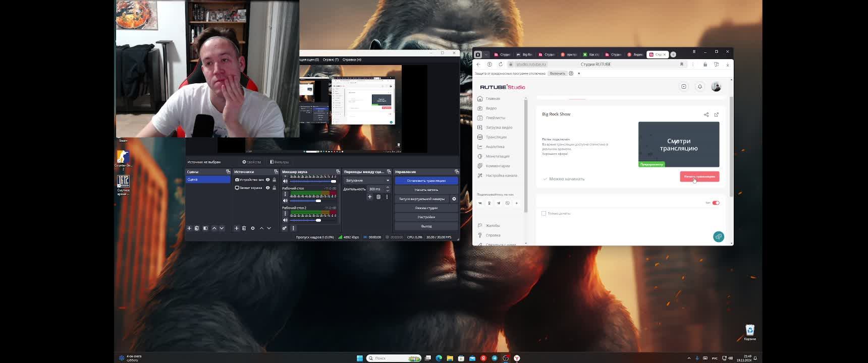868x363 pixels.
Task: Add a new scene in OBS
Action: (189, 228)
